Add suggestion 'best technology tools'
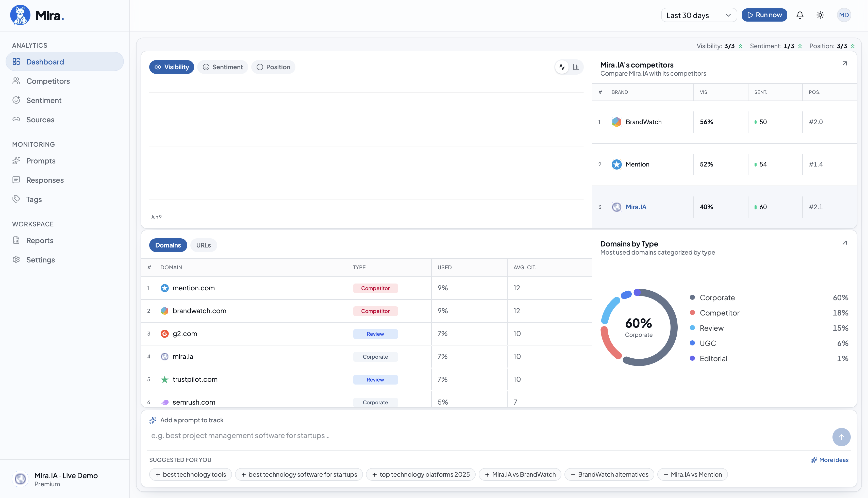The width and height of the screenshot is (868, 498). tap(191, 474)
